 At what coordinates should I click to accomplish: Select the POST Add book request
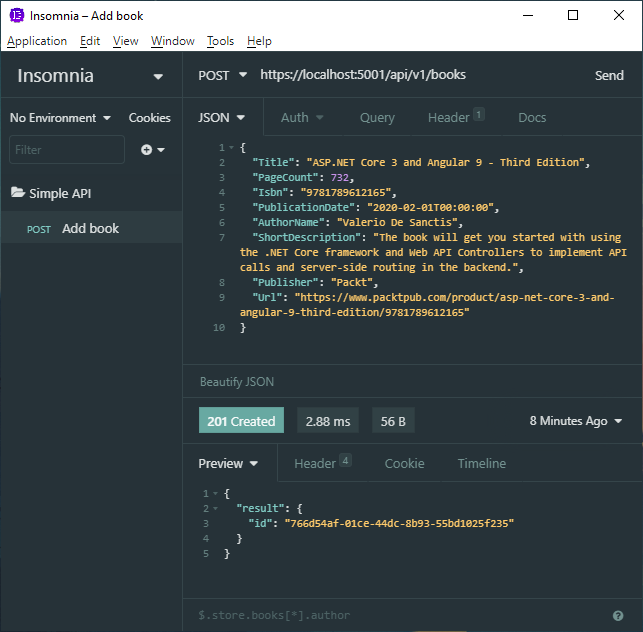[91, 228]
